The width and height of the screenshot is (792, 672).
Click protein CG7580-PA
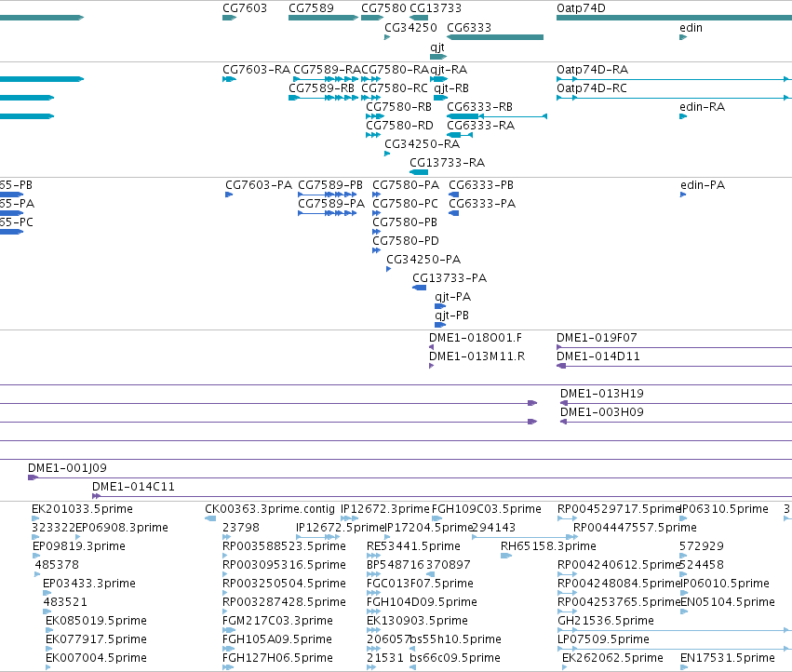[406, 185]
